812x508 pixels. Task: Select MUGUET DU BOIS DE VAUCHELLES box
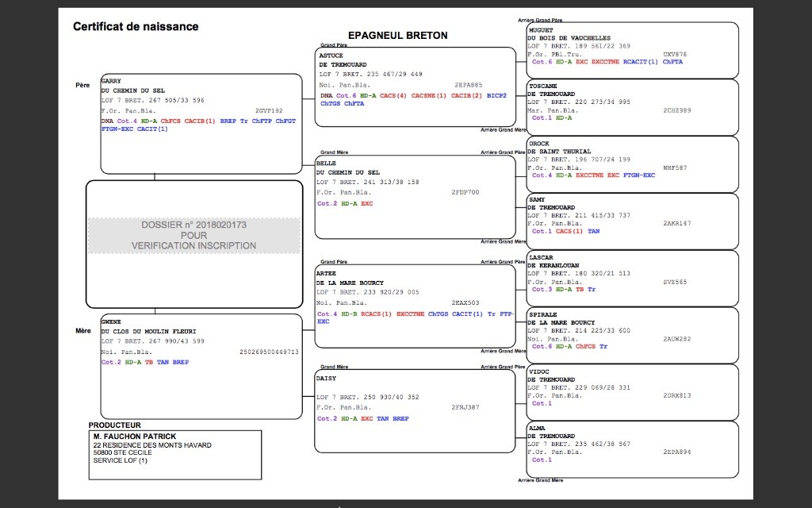tap(632, 50)
